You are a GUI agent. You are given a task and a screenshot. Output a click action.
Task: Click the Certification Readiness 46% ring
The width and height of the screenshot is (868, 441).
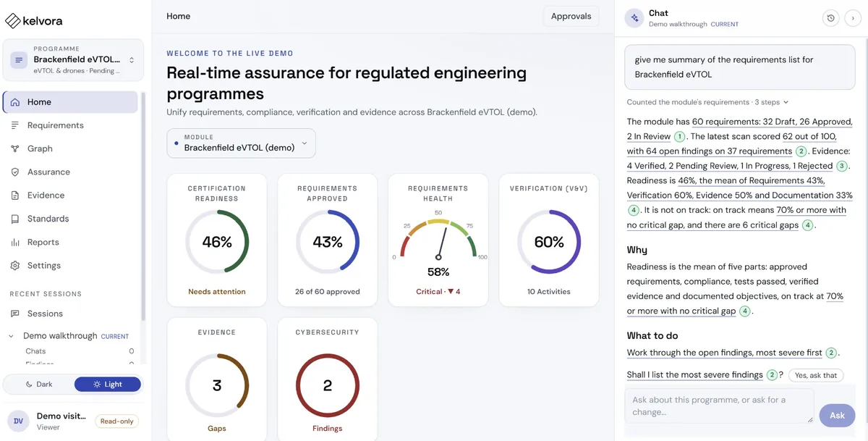point(217,242)
